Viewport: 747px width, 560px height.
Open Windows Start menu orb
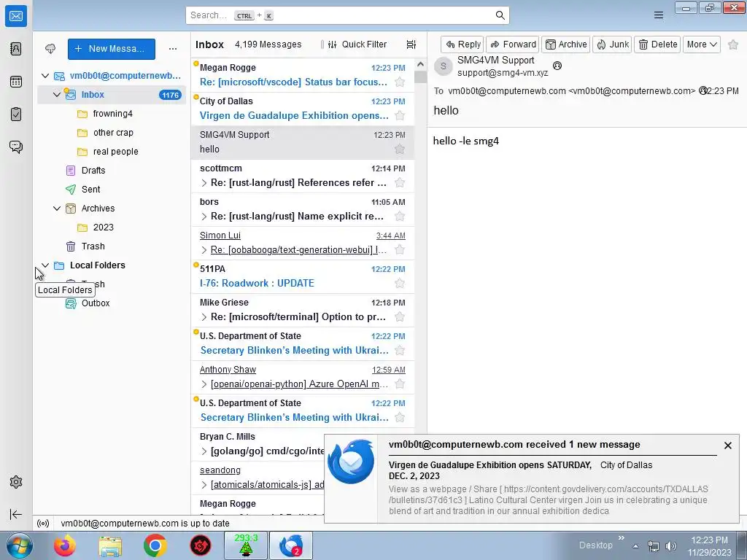coord(18,545)
